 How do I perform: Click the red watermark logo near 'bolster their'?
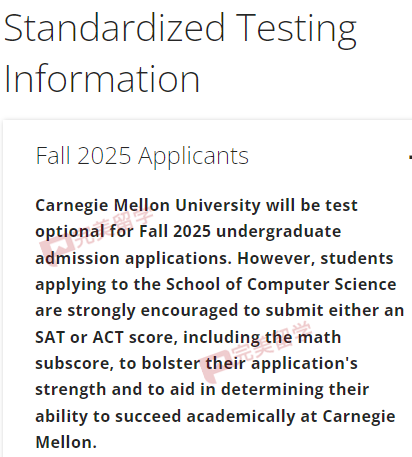(215, 365)
